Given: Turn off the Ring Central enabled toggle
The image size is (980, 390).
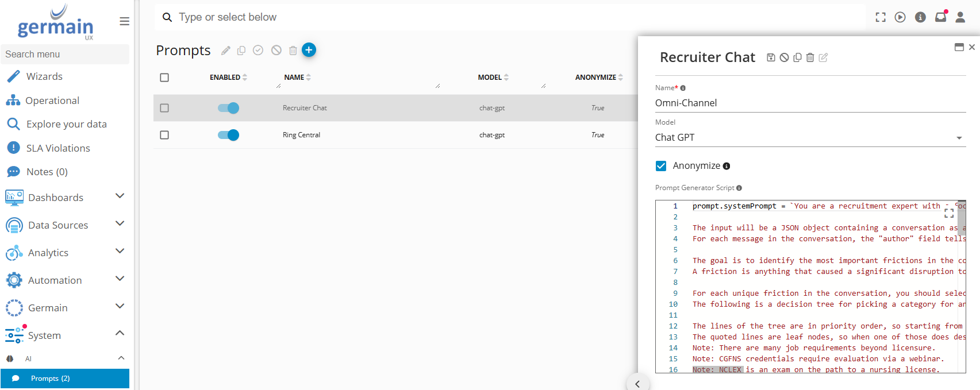Looking at the screenshot, I should pos(228,135).
